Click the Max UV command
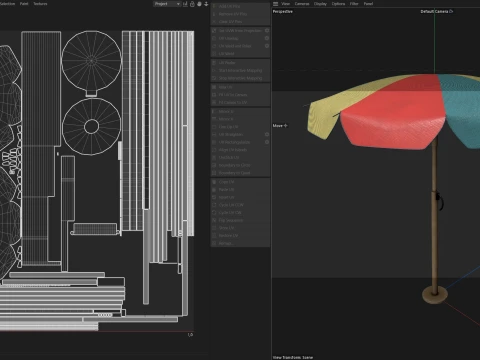 pos(240,87)
